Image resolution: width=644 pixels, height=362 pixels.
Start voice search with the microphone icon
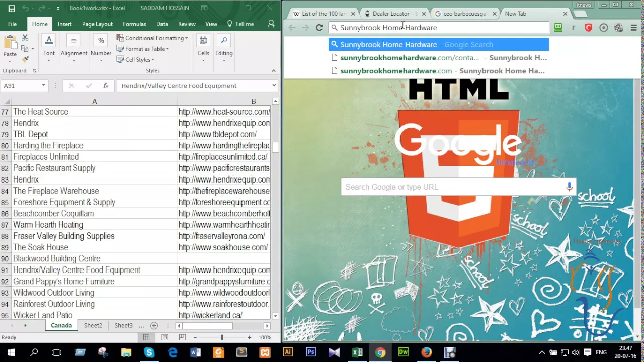pos(569,187)
